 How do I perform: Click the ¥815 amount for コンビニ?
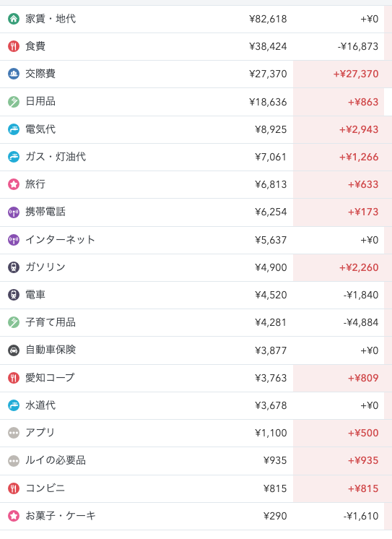[275, 488]
